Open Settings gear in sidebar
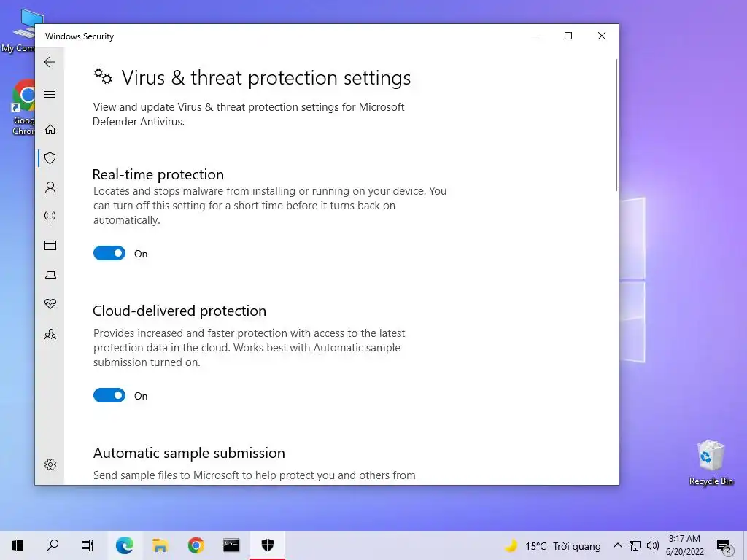The width and height of the screenshot is (747, 560). click(50, 464)
